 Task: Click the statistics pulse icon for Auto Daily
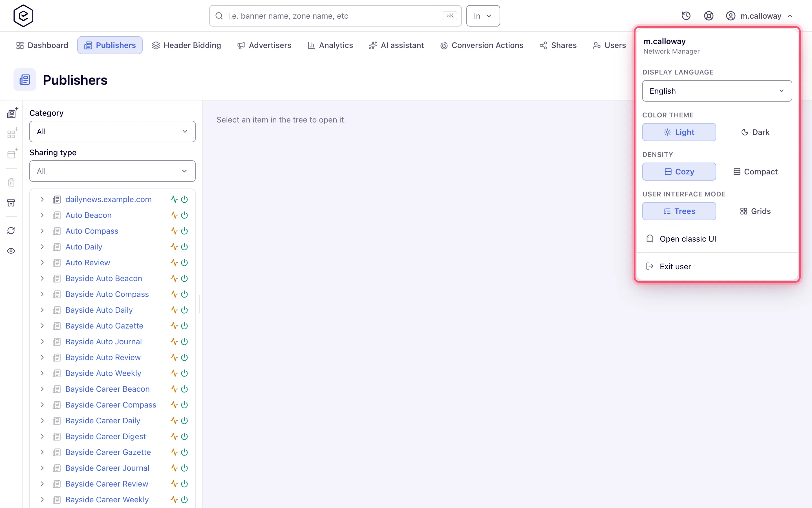174,247
